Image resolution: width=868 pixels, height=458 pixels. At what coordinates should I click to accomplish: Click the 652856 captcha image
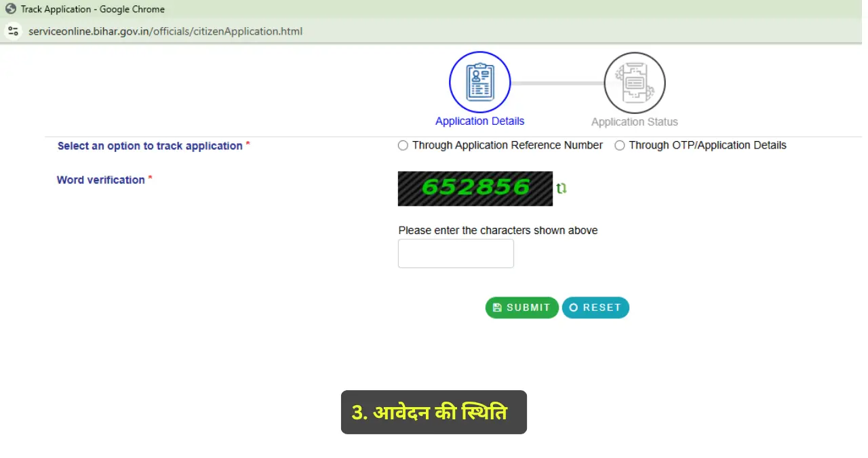(475, 189)
